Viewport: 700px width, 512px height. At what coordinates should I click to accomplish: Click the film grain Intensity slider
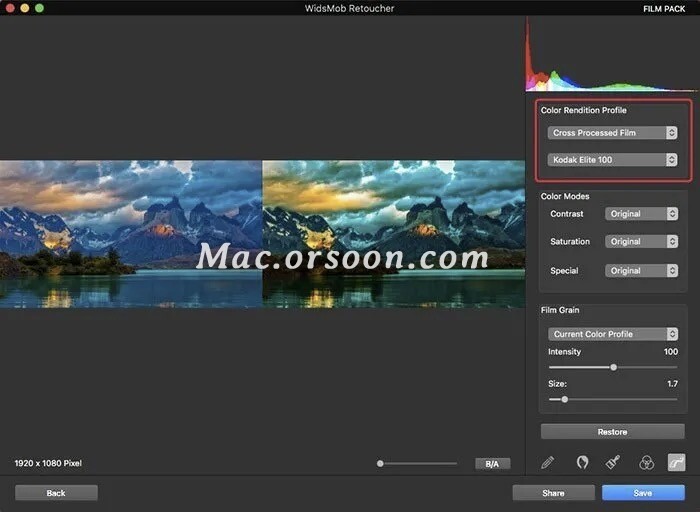[x=613, y=367]
